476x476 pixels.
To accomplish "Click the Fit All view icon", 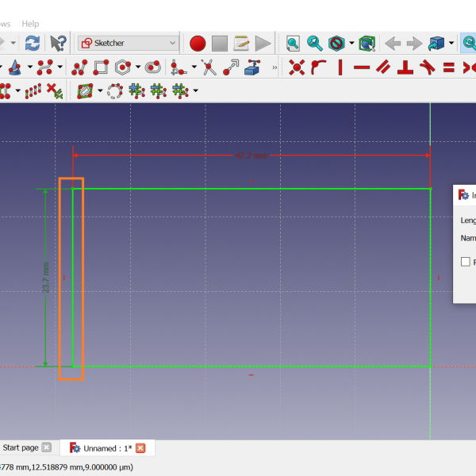I will 293,43.
